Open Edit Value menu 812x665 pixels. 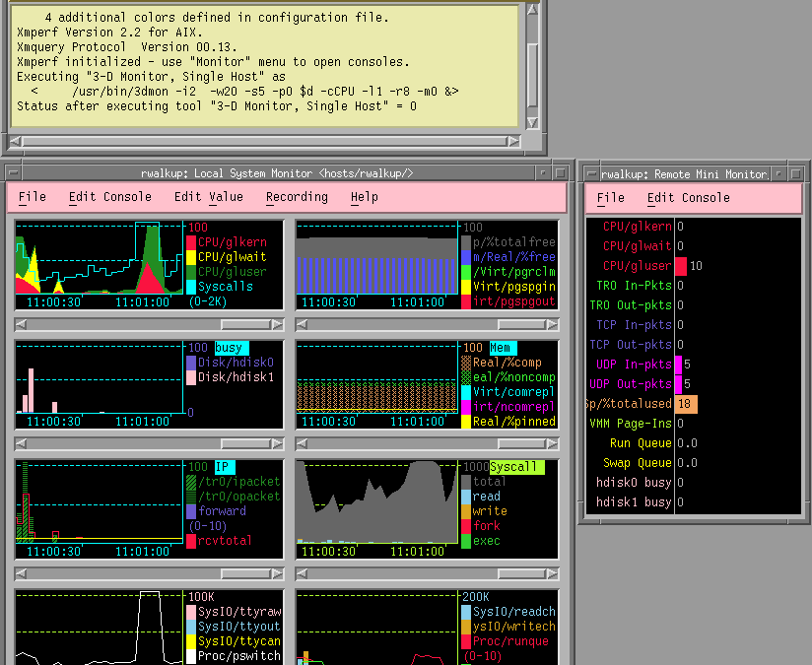(x=208, y=197)
